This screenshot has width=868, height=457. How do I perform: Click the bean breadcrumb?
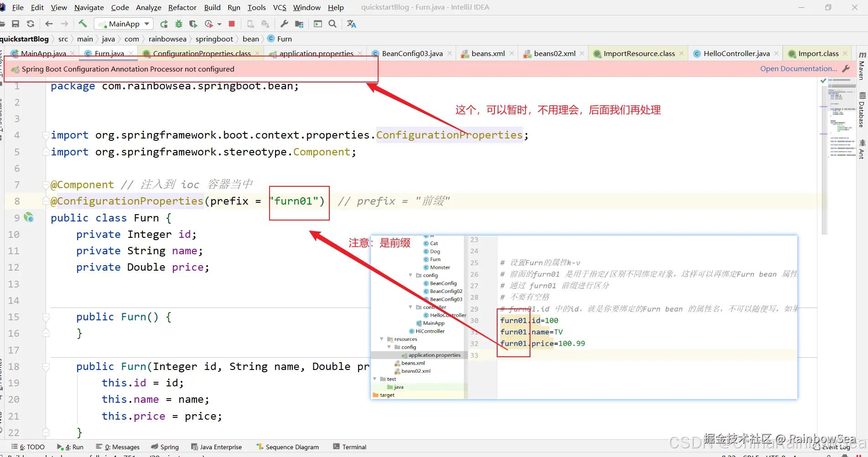(251, 39)
